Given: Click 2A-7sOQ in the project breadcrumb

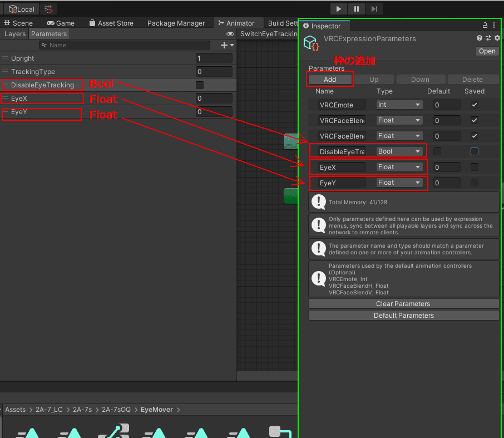Looking at the screenshot, I should tap(116, 410).
